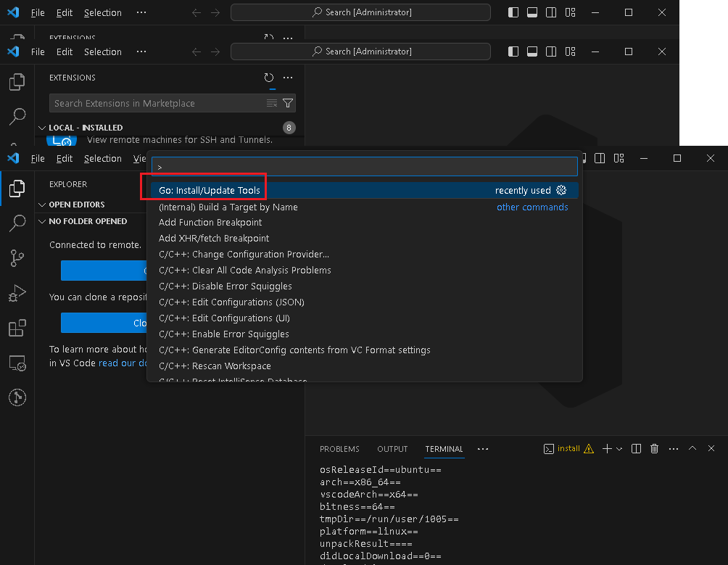
Task: Refresh the Extensions list
Action: click(268, 78)
